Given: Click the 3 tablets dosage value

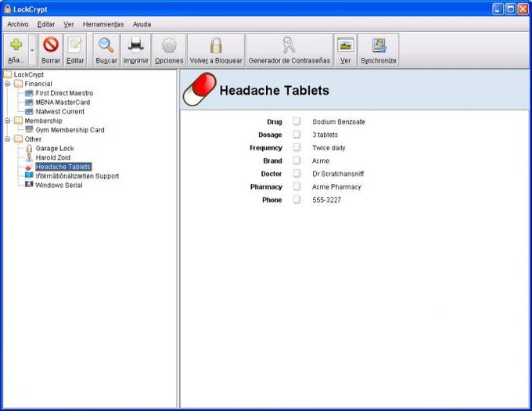Looking at the screenshot, I should [x=325, y=135].
